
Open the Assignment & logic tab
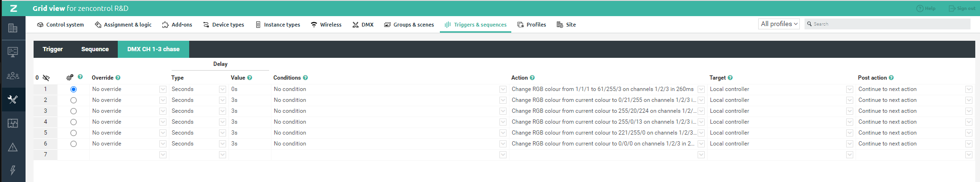click(123, 25)
